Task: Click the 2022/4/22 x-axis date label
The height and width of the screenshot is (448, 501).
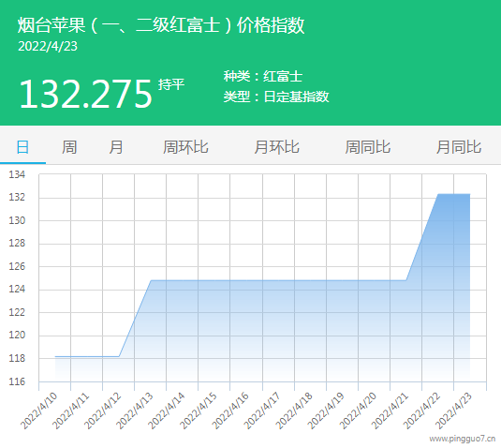Action: (421, 411)
